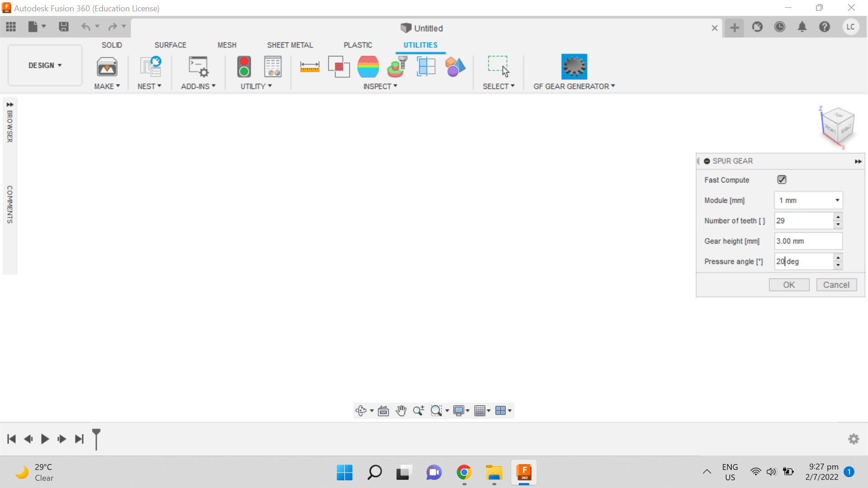This screenshot has height=488, width=868.
Task: Switch to the Sheet Metal tab
Action: point(290,45)
